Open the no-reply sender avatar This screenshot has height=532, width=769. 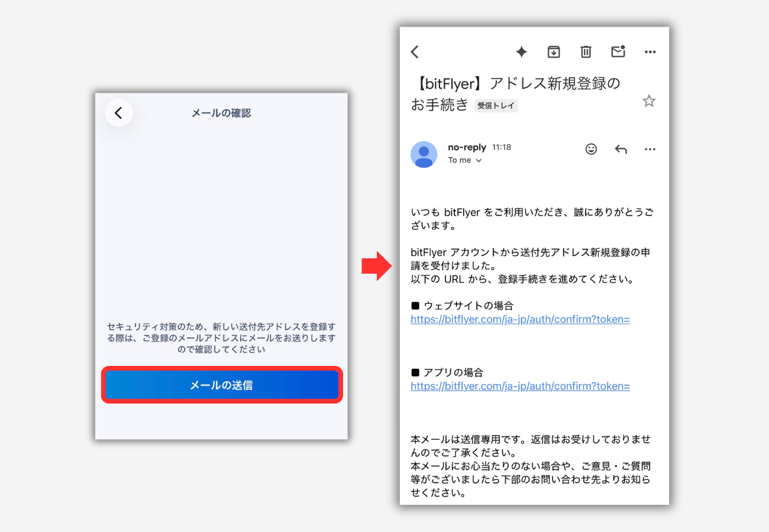coord(424,154)
